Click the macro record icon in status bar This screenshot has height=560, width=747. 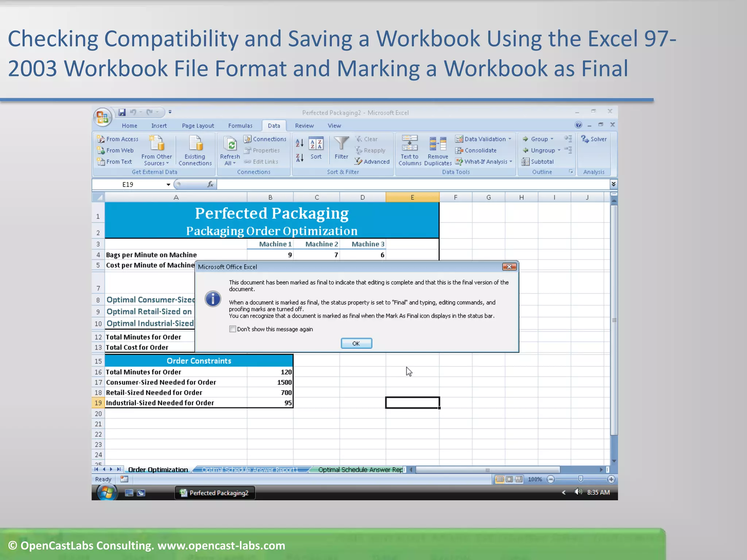(x=124, y=479)
